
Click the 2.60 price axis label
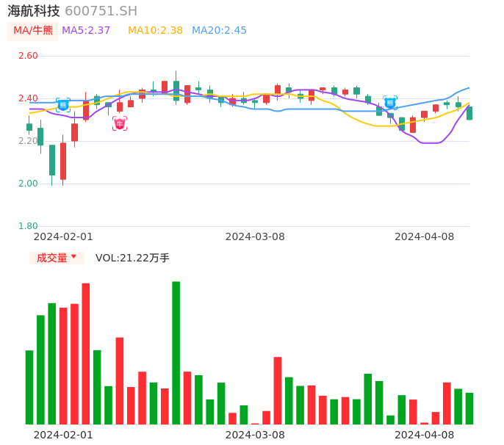(x=28, y=56)
